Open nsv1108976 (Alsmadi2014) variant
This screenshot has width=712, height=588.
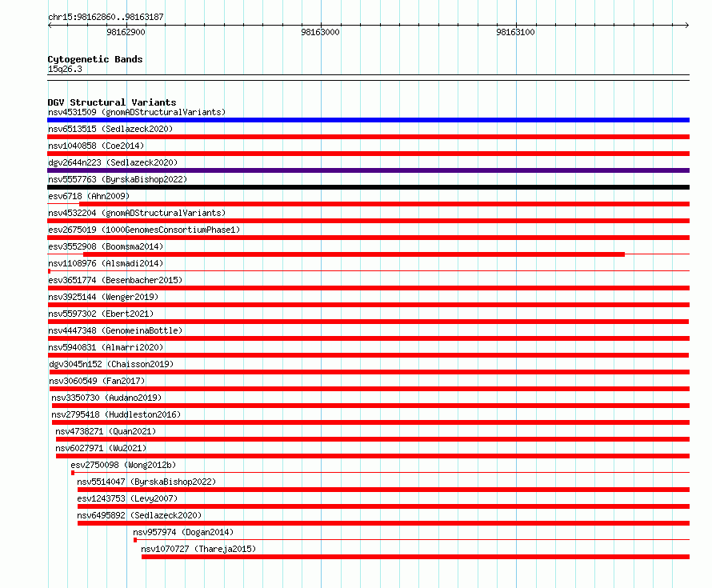coord(106,263)
